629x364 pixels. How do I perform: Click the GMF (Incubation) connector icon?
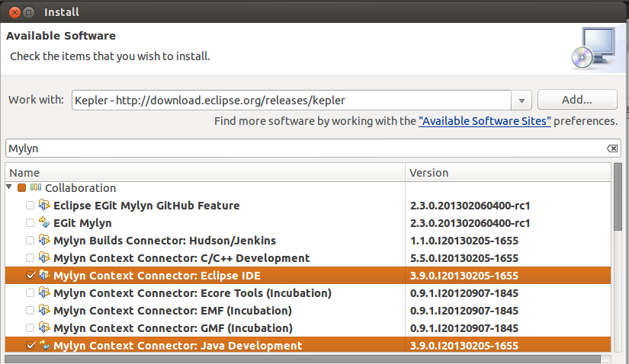pyautogui.click(x=44, y=328)
